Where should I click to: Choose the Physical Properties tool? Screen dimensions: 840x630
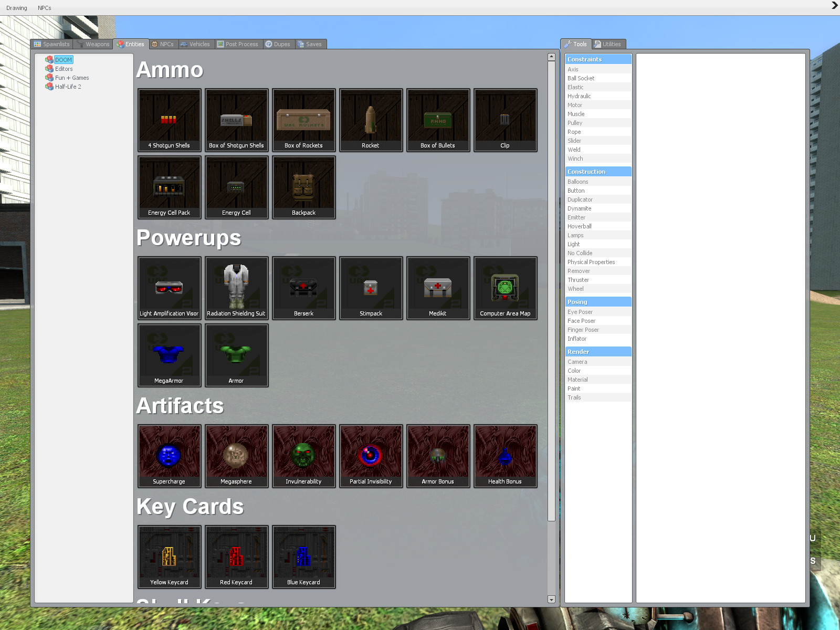pyautogui.click(x=598, y=262)
